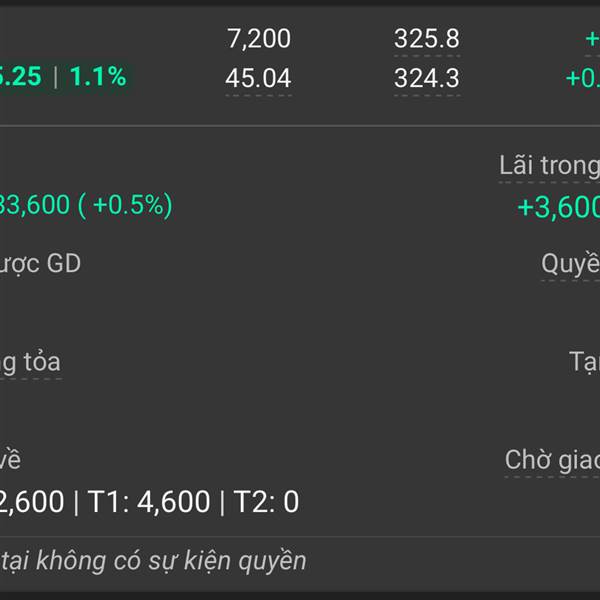
Task: Tap the underlined 45.04 value
Action: [x=258, y=78]
